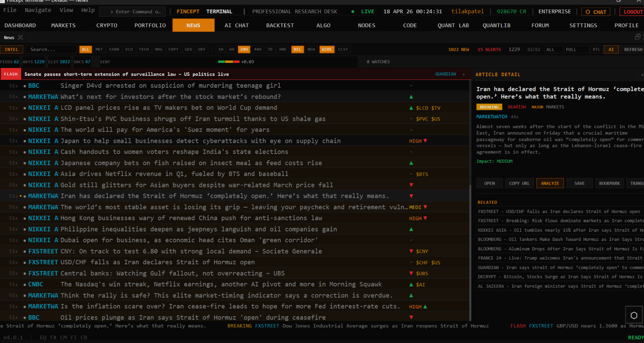Select the 7D time range filter
Viewport: 644px width, 343px height.
tap(270, 49)
